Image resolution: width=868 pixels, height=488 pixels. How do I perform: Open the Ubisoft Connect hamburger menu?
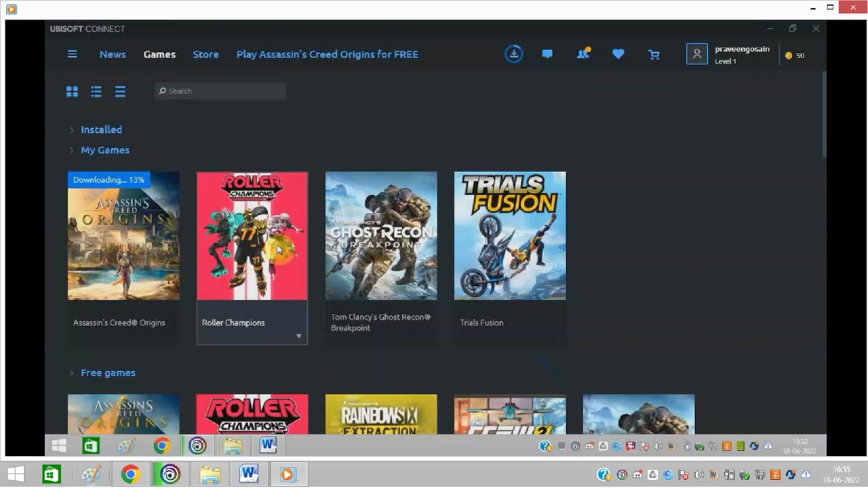click(72, 54)
